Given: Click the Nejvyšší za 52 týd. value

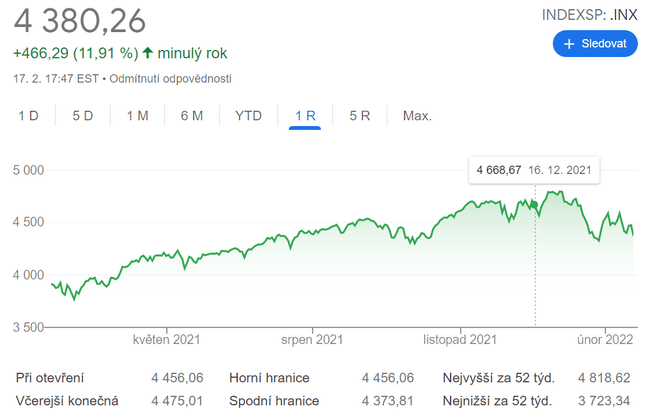Looking at the screenshot, I should (604, 378).
